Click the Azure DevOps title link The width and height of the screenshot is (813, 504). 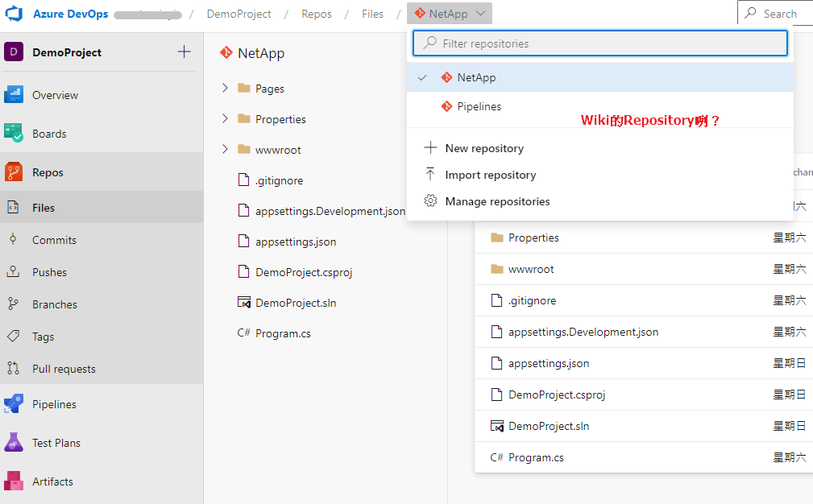point(71,14)
